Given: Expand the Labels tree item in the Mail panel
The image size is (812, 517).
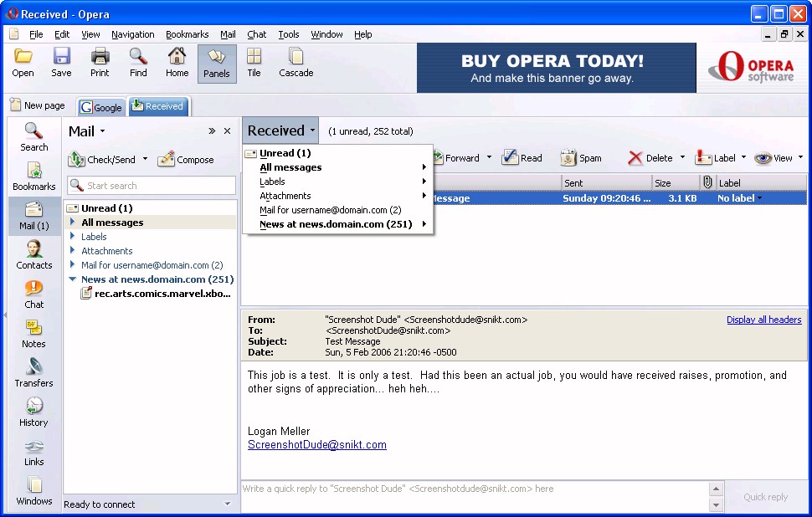Looking at the screenshot, I should [x=73, y=237].
